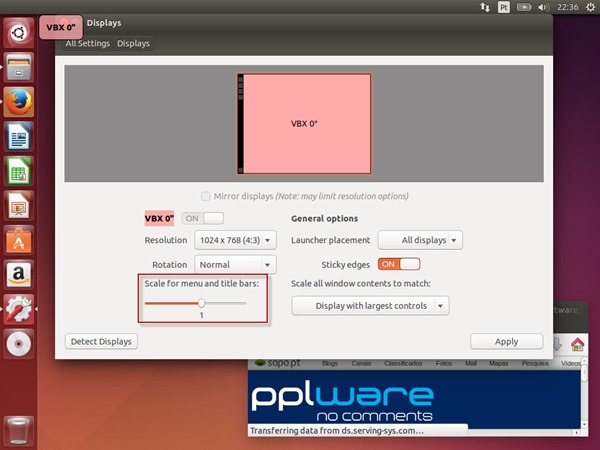The height and width of the screenshot is (450, 600).
Task: Click Mapas link in Firefox page
Action: point(499,363)
